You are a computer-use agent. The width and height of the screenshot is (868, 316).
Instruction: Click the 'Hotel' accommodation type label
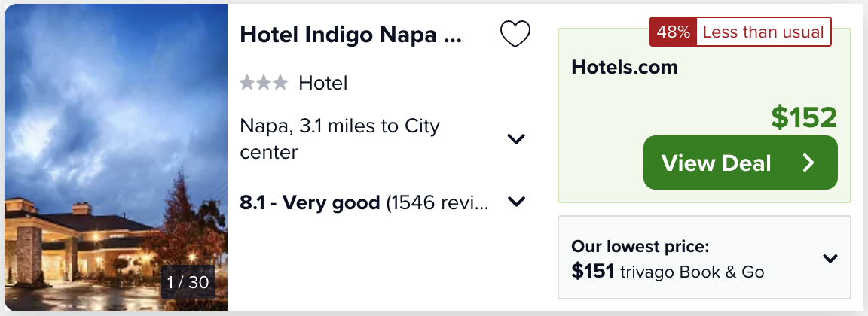click(322, 83)
